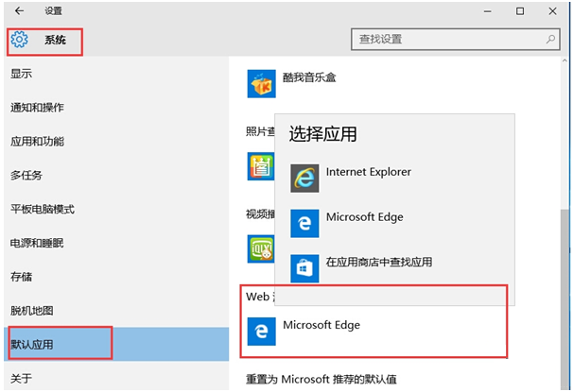Click the 查找设置 search field
Viewport: 574px width, 392px height.
coord(444,40)
